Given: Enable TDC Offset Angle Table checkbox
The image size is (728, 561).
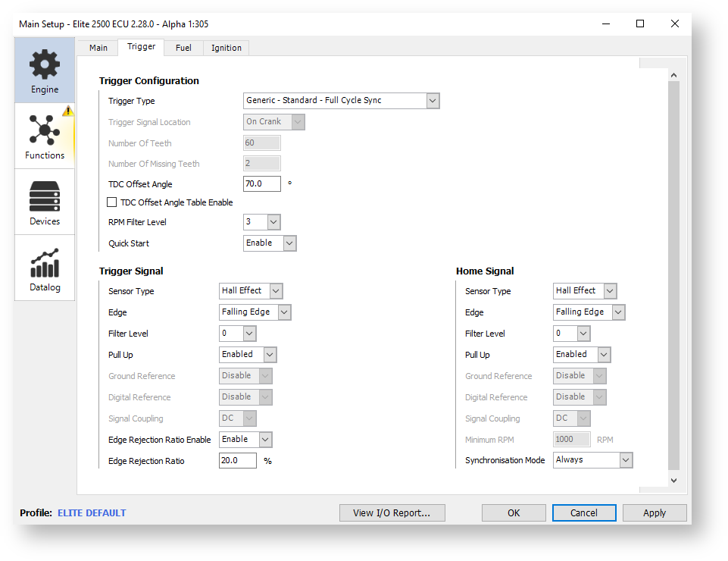Looking at the screenshot, I should [111, 202].
